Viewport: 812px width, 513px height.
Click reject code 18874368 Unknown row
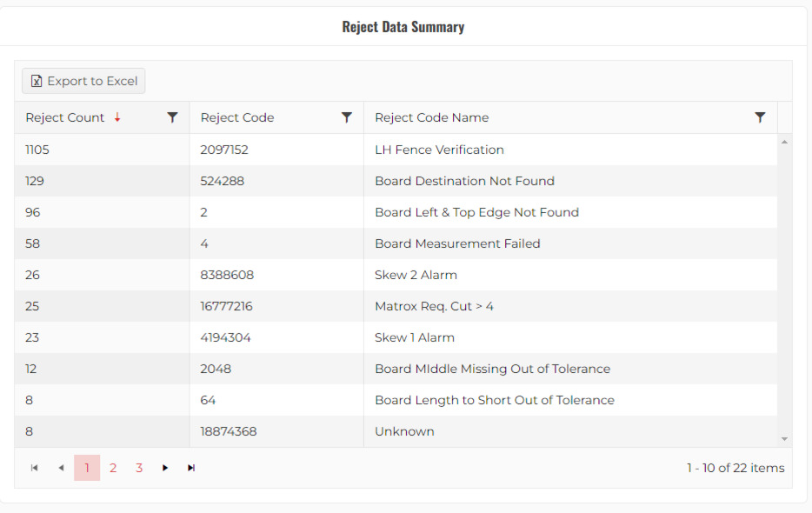[229, 431]
